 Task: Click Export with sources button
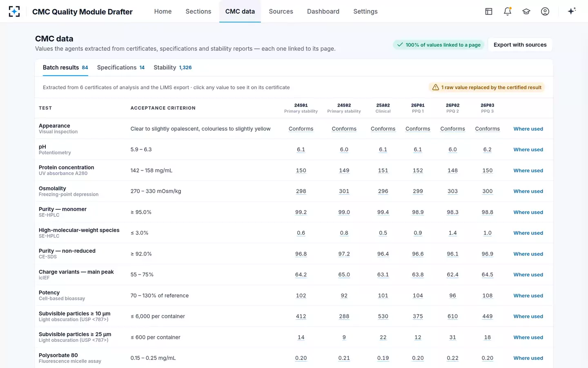520,45
